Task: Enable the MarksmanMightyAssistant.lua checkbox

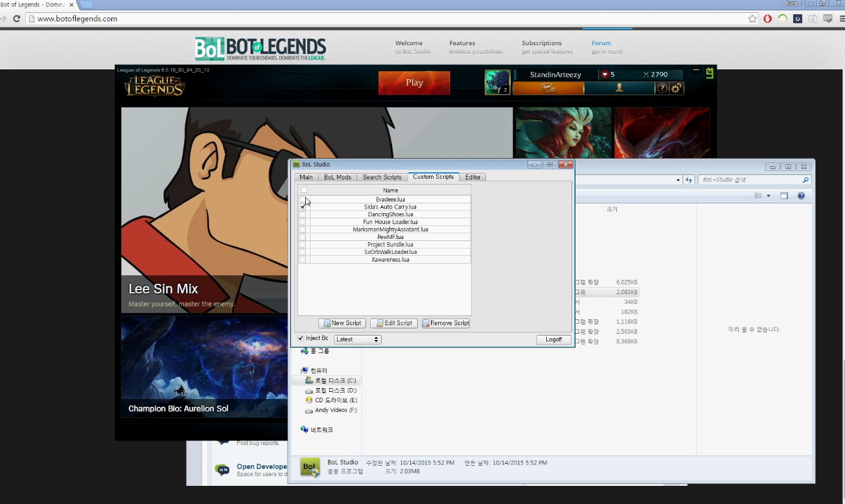Action: (x=303, y=229)
